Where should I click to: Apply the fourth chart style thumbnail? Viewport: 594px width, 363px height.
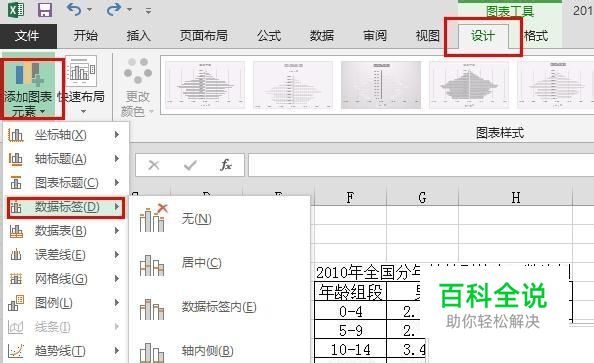tap(469, 84)
